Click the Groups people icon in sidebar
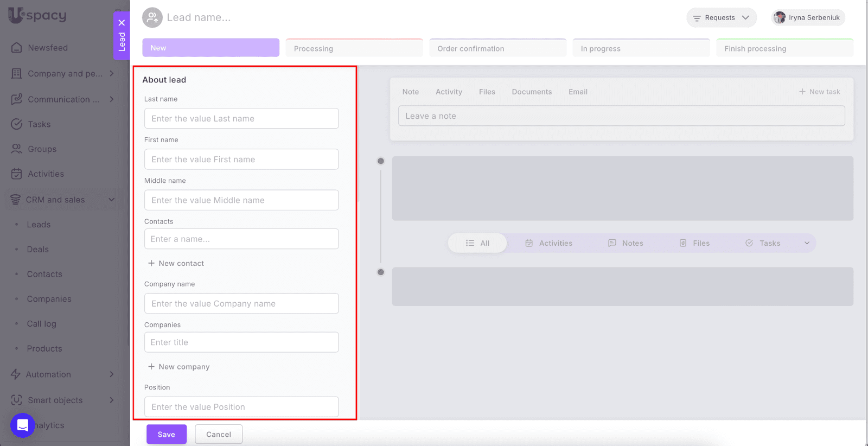 pyautogui.click(x=17, y=149)
